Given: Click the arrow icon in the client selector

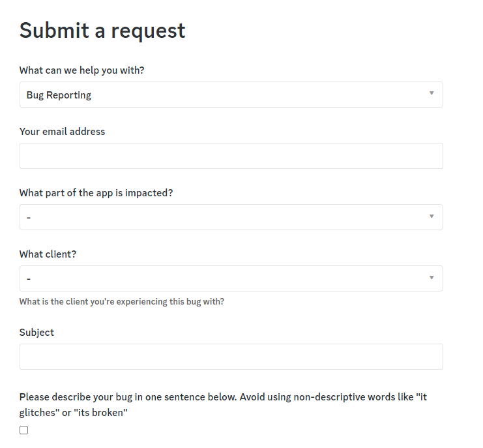Looking at the screenshot, I should click(431, 278).
